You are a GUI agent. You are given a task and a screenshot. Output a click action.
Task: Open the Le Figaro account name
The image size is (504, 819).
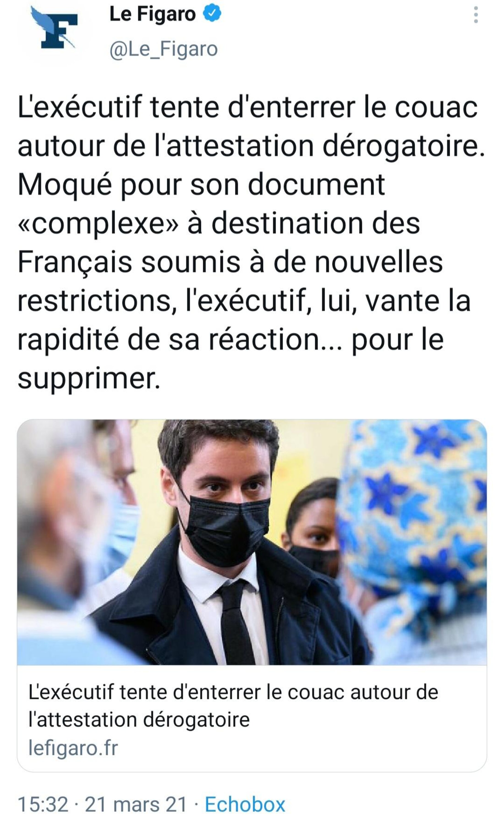pyautogui.click(x=152, y=14)
